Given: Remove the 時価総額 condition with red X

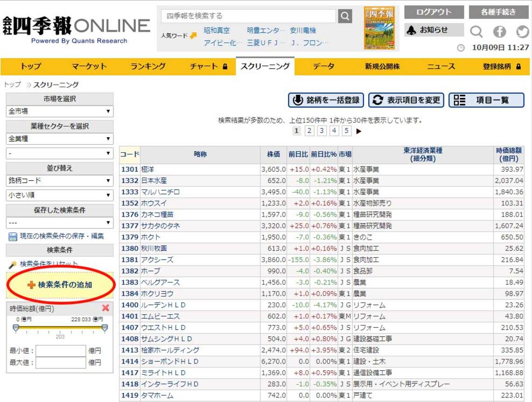Looking at the screenshot, I should [105, 308].
